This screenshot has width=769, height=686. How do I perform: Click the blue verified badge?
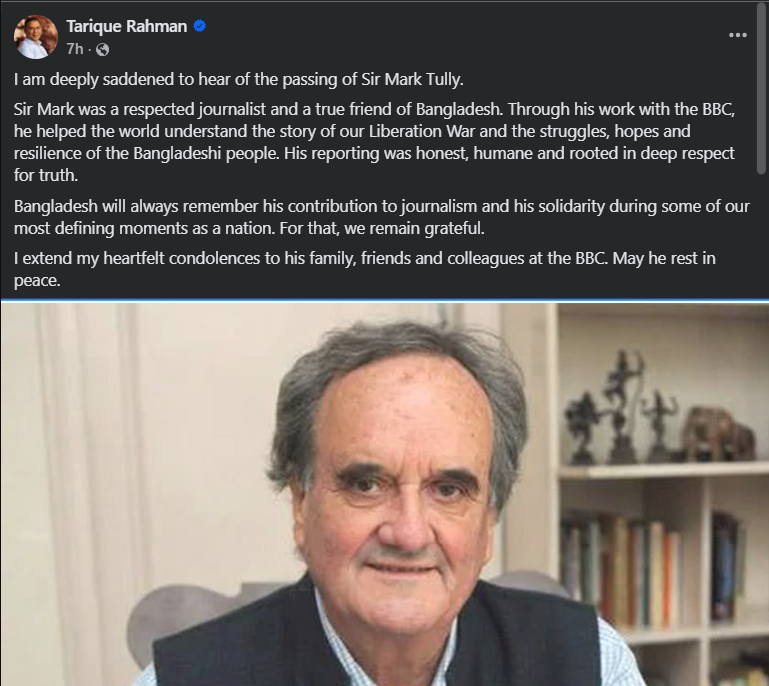200,27
